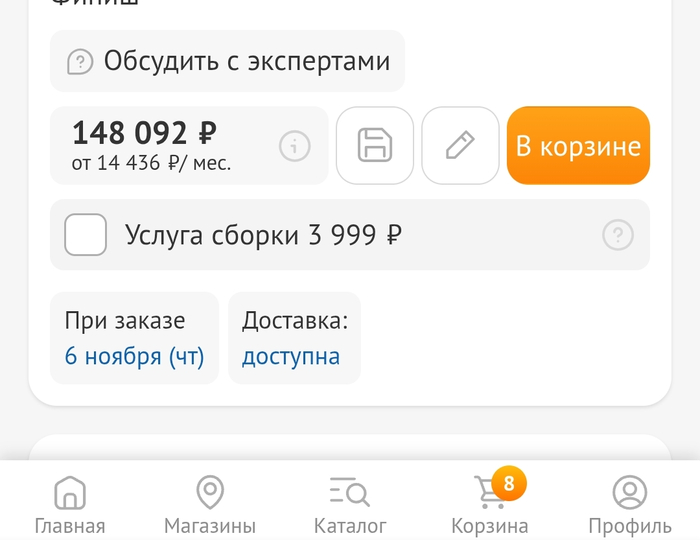
Task: Open Профиль user icon
Action: (x=629, y=493)
